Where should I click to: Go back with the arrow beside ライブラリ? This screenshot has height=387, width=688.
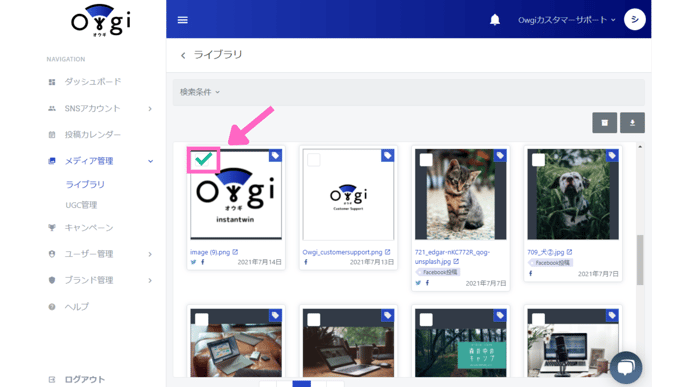183,55
